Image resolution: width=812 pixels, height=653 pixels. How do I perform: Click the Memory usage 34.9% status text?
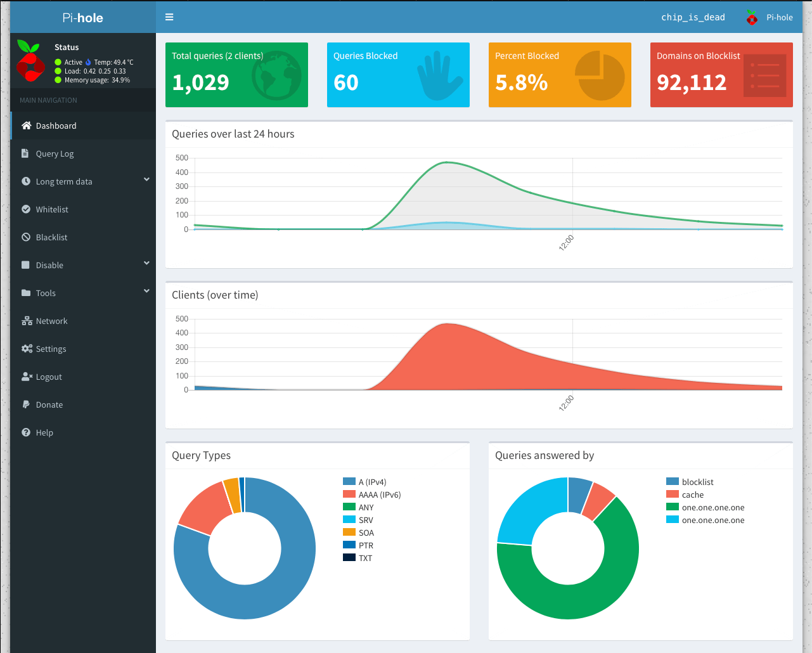[97, 80]
